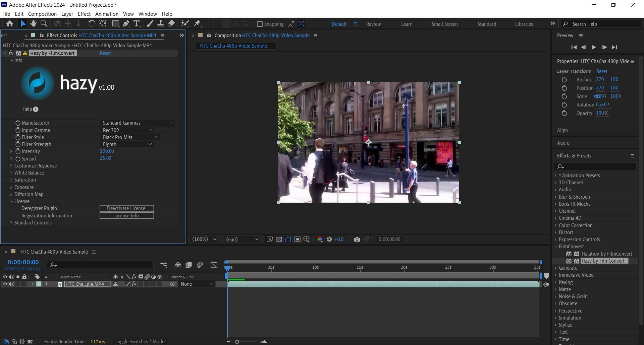Click the Deactivate License button
This screenshot has width=644, height=345.
click(126, 208)
